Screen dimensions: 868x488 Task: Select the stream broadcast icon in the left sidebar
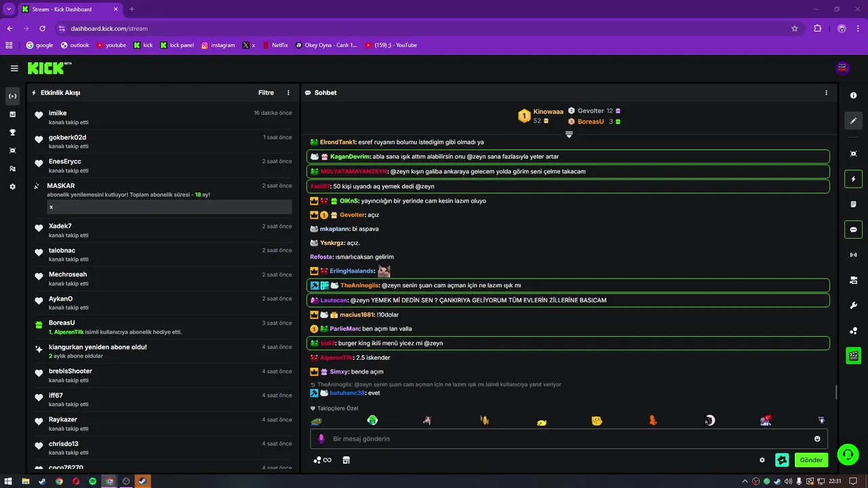click(x=12, y=96)
